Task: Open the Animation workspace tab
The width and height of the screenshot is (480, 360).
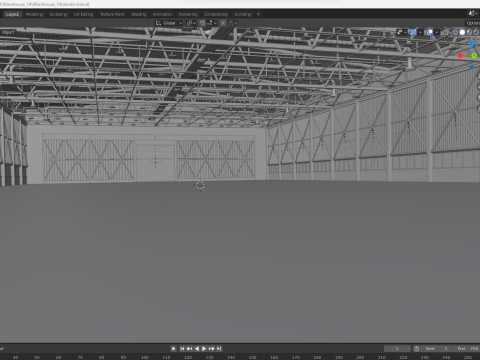Action: pos(162,14)
